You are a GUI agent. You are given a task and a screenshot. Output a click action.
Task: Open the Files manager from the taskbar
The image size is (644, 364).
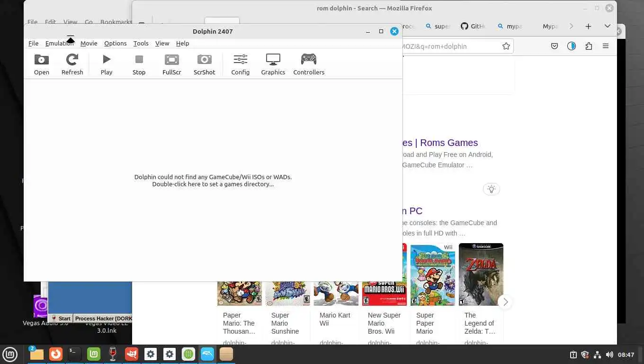(x=36, y=354)
